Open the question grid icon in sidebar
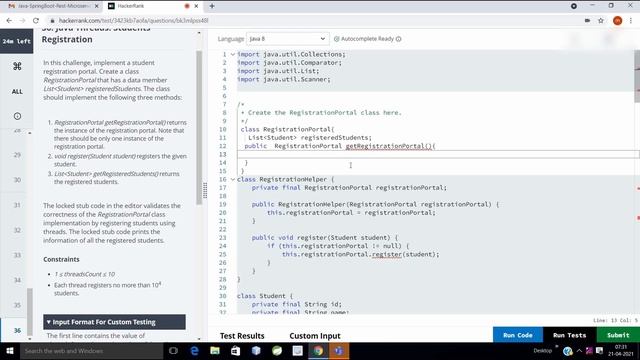This screenshot has width=640, height=360. pyautogui.click(x=17, y=66)
